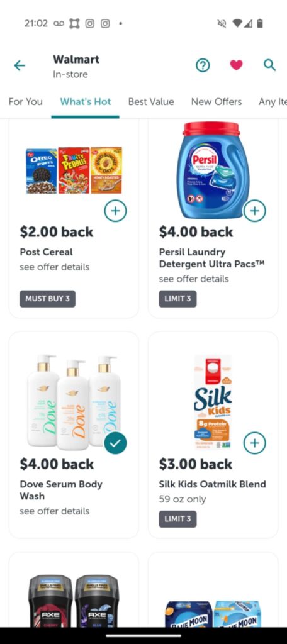This screenshot has width=287, height=644.
Task: Select the What's Hot tab
Action: pos(86,101)
